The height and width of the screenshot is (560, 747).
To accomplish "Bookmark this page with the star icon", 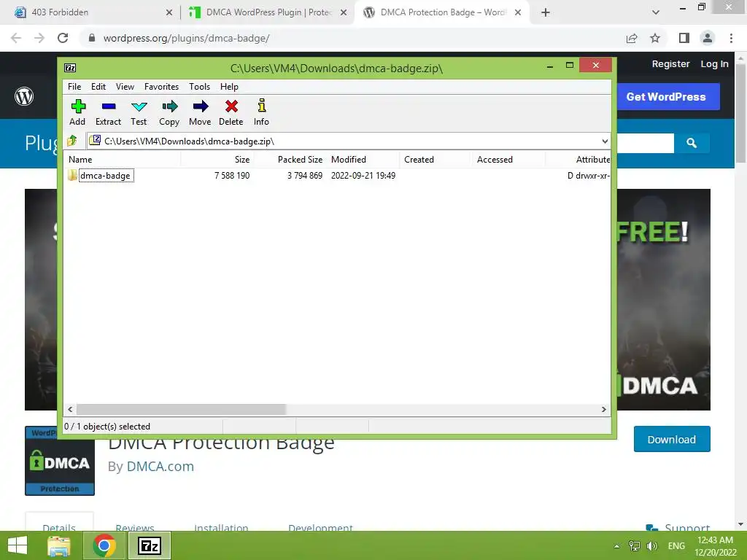I will click(x=655, y=38).
